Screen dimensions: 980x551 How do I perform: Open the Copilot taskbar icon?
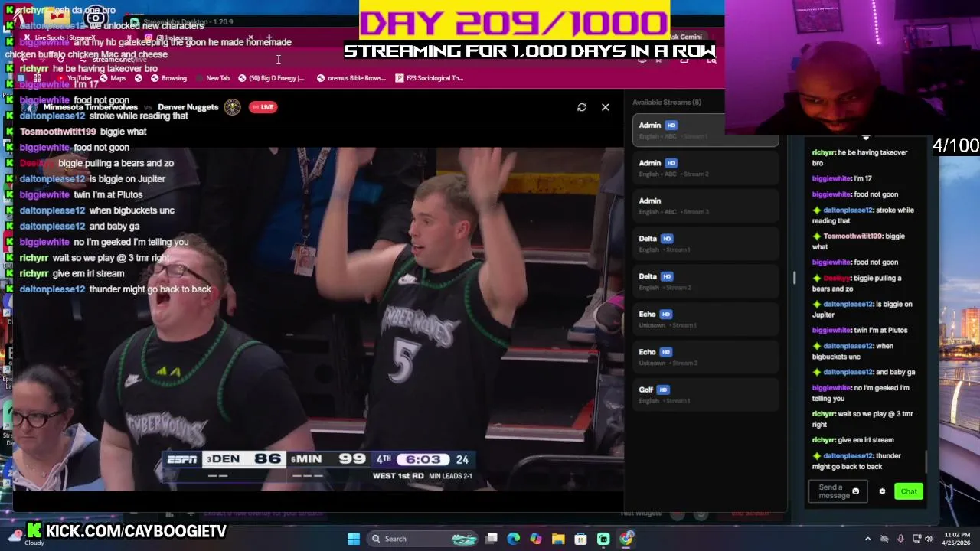536,539
